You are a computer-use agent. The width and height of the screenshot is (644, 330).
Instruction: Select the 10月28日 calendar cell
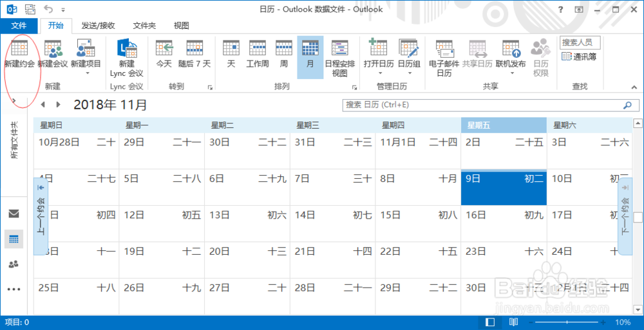[x=77, y=151]
